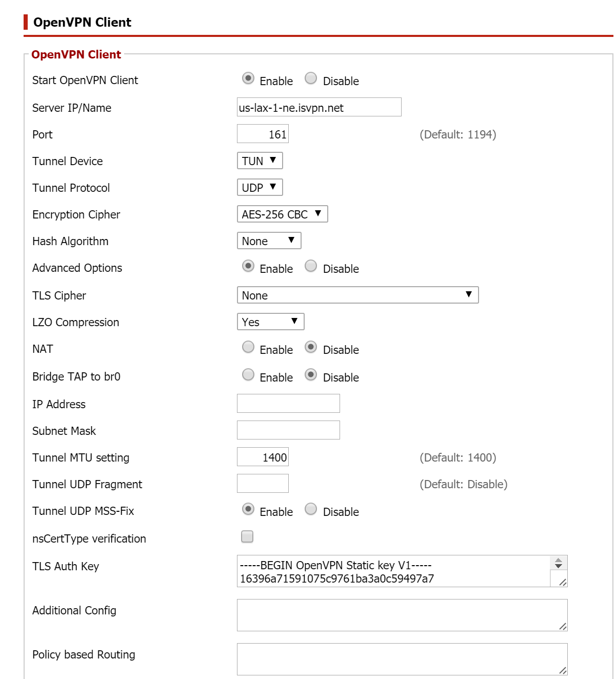The width and height of the screenshot is (616, 679).
Task: Click the '(Default: Disable)' fragment hint
Action: click(464, 484)
